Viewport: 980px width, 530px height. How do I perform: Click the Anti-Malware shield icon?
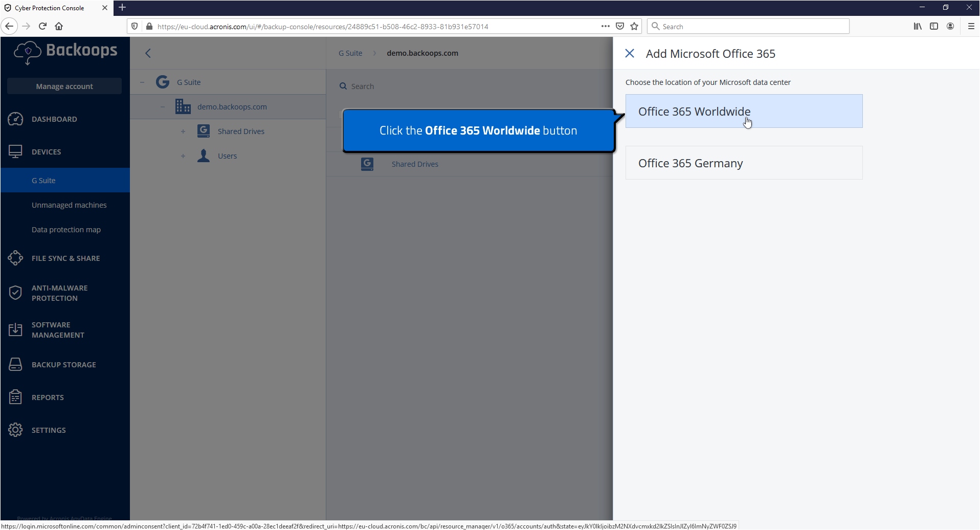[x=15, y=293]
